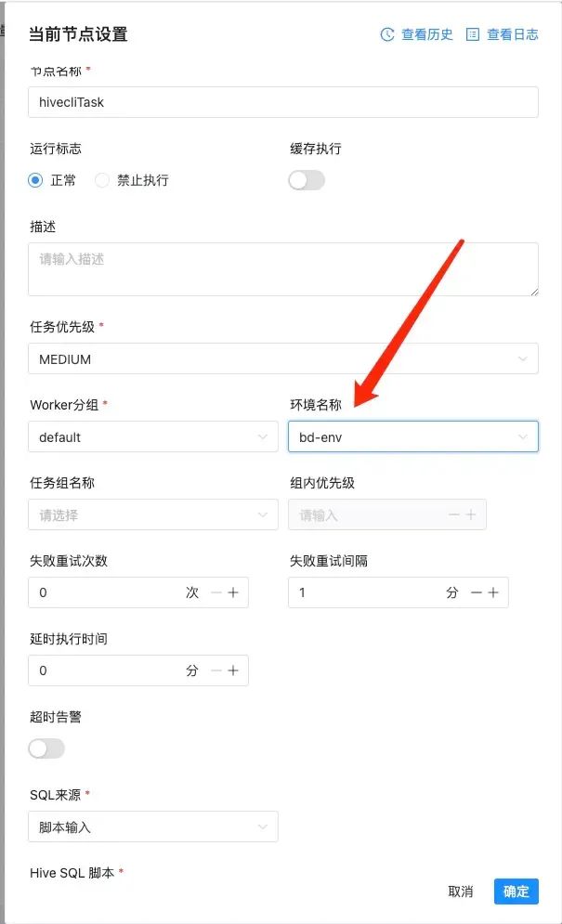Click the view history clock icon
Viewport: 562px width, 924px height.
click(386, 34)
